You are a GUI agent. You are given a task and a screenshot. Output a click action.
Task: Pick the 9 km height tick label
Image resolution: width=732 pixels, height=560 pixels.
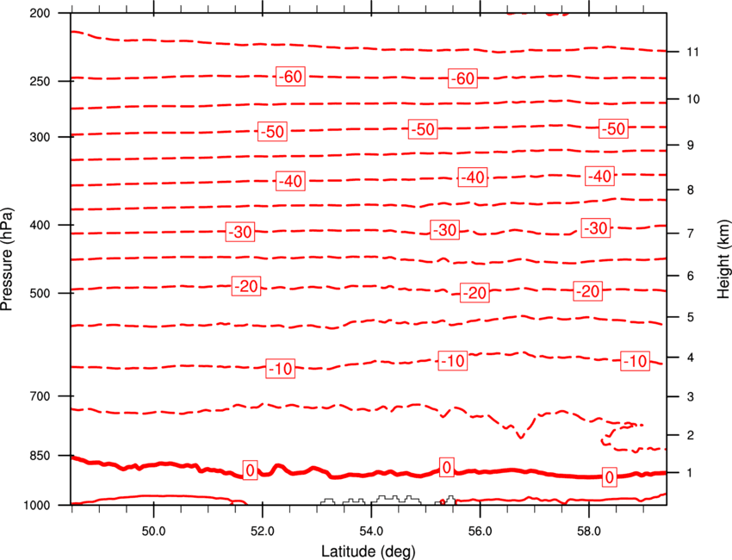[691, 146]
